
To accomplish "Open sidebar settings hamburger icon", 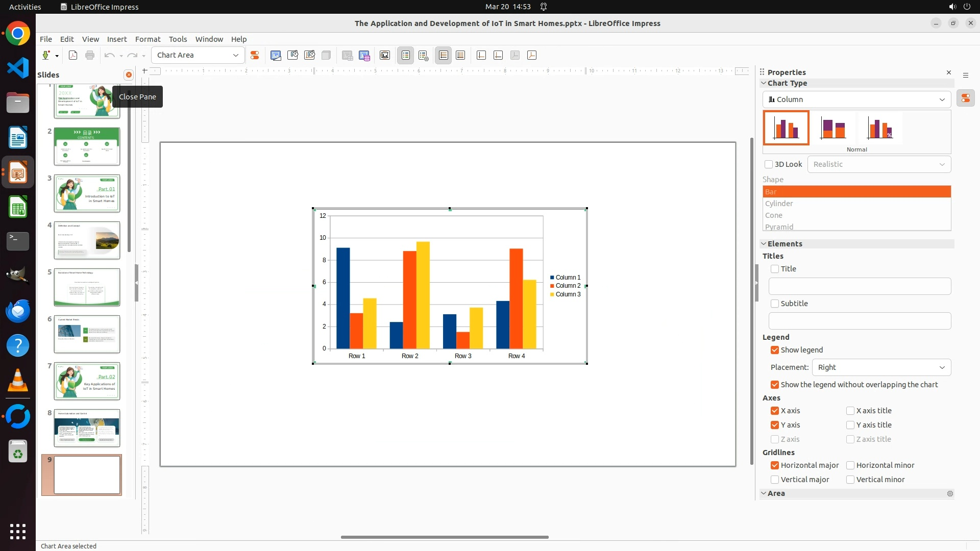I will click(x=966, y=75).
